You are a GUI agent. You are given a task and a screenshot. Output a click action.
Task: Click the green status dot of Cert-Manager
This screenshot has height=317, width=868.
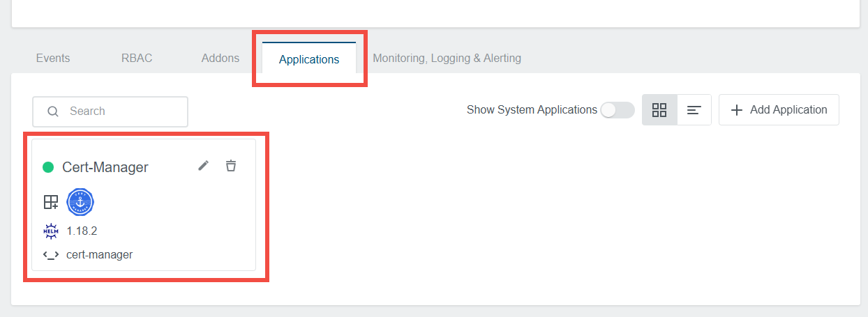coord(48,167)
